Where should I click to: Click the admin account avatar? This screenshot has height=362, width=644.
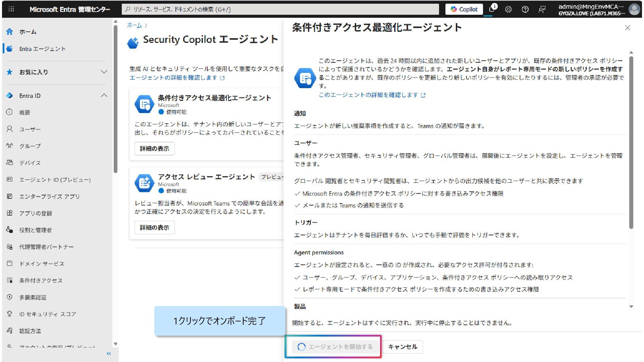coord(634,9)
